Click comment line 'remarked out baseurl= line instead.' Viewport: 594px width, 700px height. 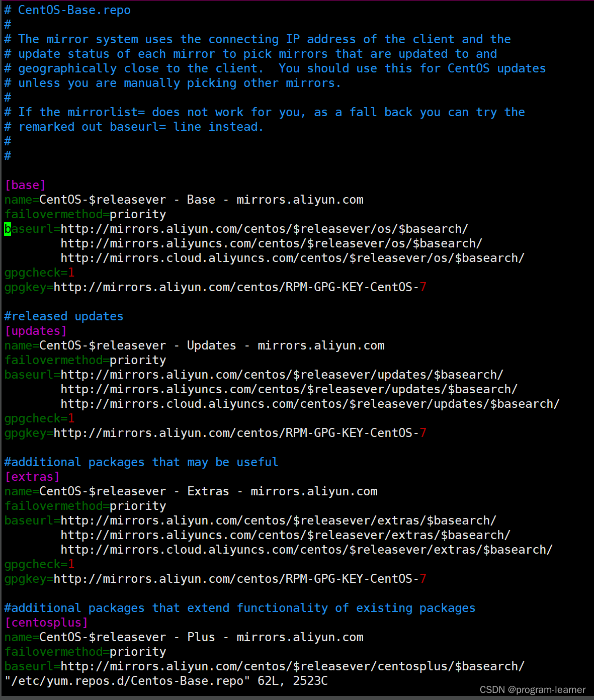click(x=134, y=127)
